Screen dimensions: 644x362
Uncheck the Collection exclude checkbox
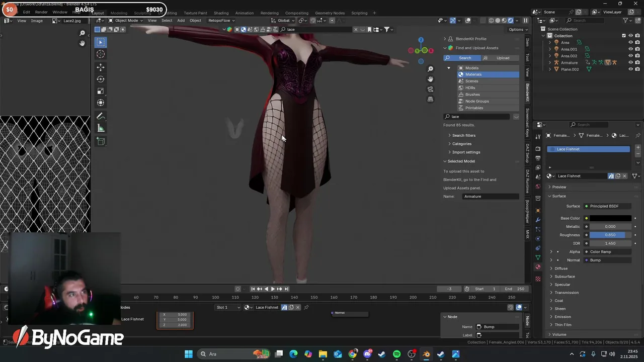coord(624,36)
